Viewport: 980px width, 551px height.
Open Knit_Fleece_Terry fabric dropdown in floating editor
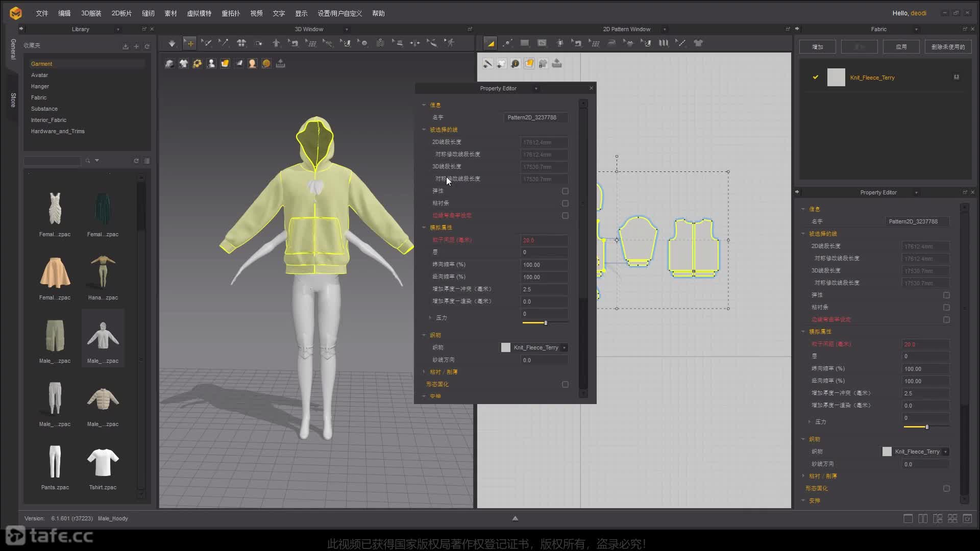pyautogui.click(x=565, y=347)
